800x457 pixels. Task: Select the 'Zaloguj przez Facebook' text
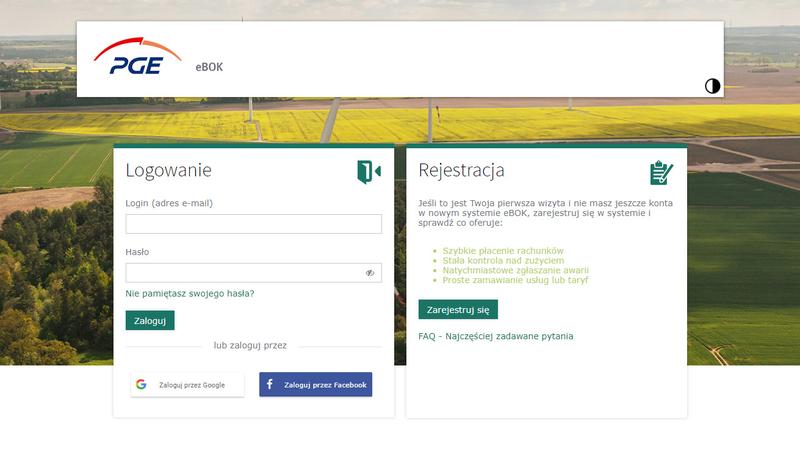coord(325,385)
